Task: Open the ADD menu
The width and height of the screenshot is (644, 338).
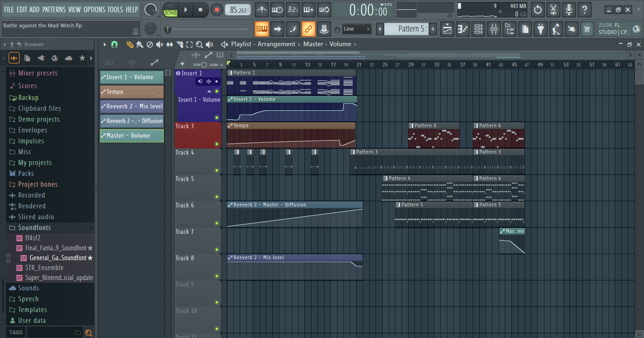Action: 34,9
